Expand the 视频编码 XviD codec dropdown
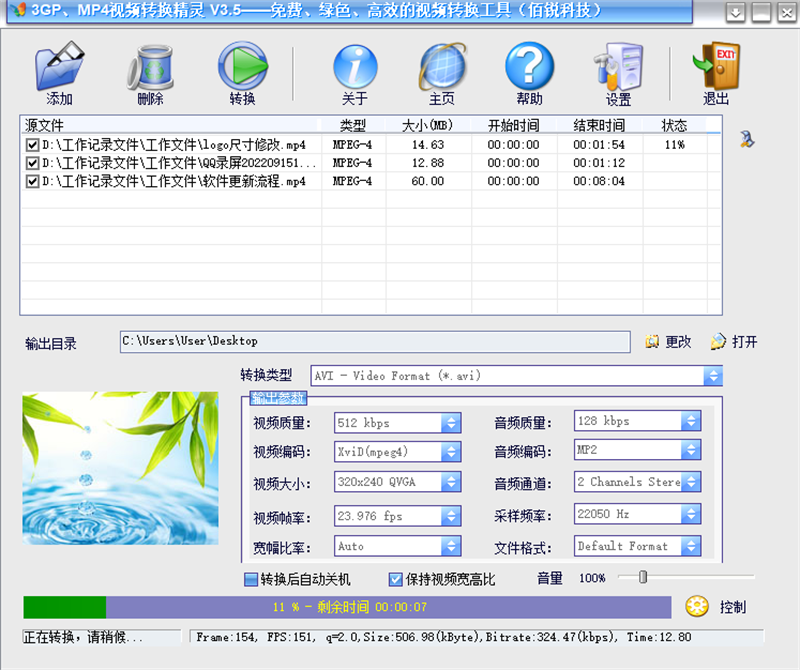Image resolution: width=800 pixels, height=670 pixels. pyautogui.click(x=451, y=451)
